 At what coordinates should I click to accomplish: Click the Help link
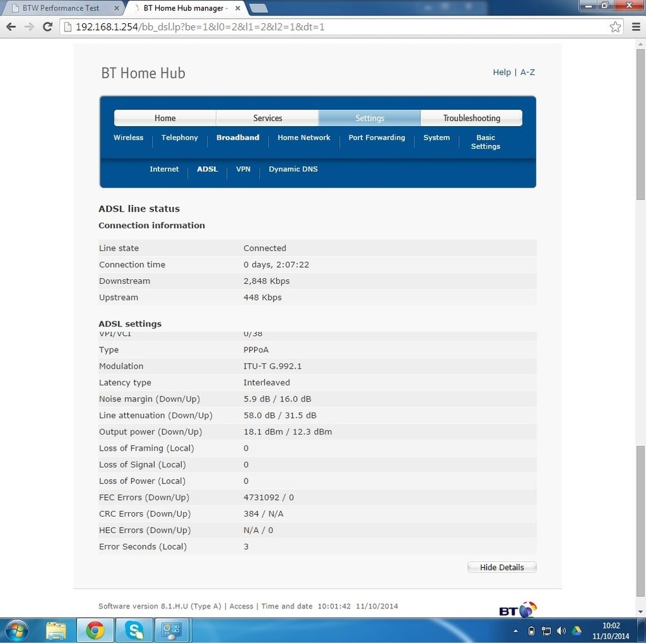coord(501,72)
